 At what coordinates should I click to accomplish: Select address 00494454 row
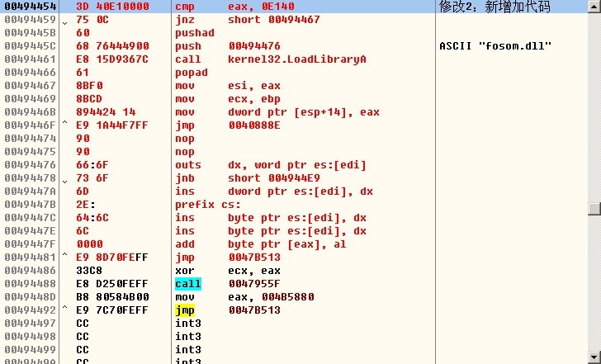[x=294, y=7]
